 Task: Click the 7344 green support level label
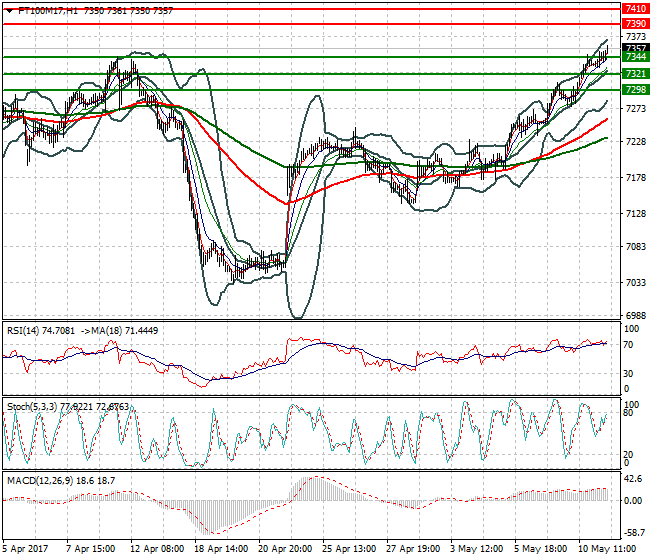(635, 57)
